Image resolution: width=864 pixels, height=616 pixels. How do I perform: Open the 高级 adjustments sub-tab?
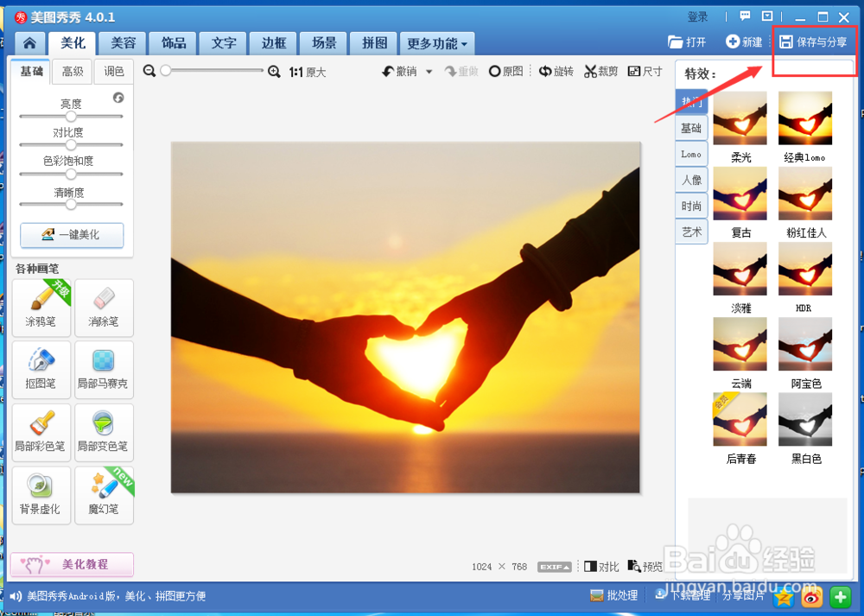(x=73, y=72)
